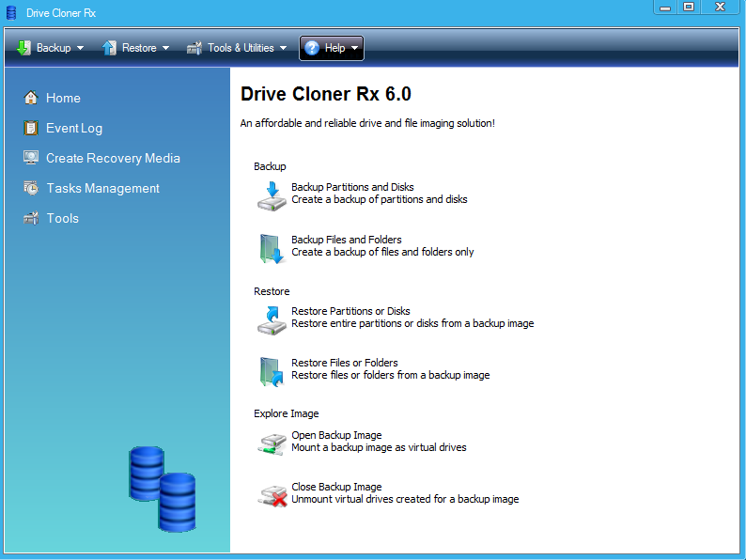Click the Home house icon in sidebar
746x560 pixels.
(x=31, y=98)
